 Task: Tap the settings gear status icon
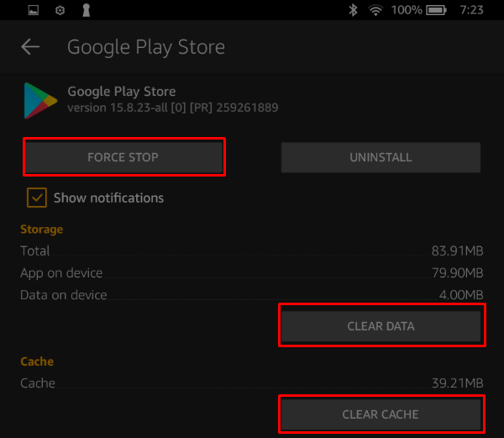(x=60, y=11)
